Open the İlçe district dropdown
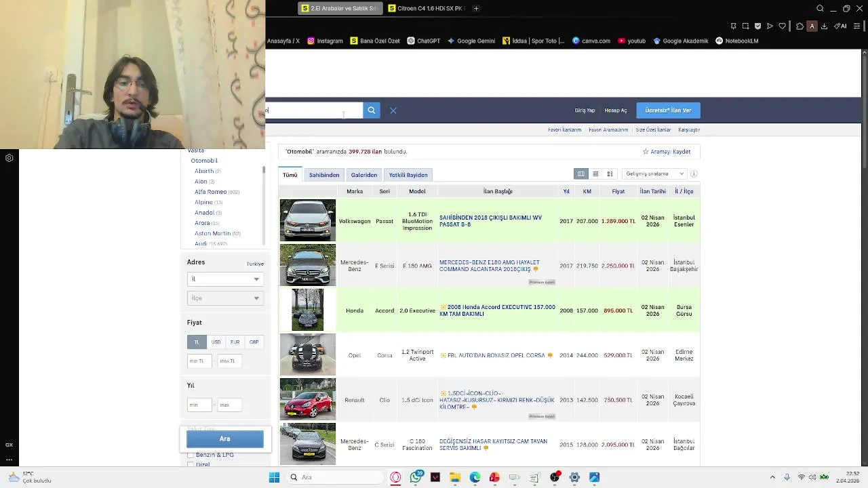868x488 pixels. [x=225, y=298]
